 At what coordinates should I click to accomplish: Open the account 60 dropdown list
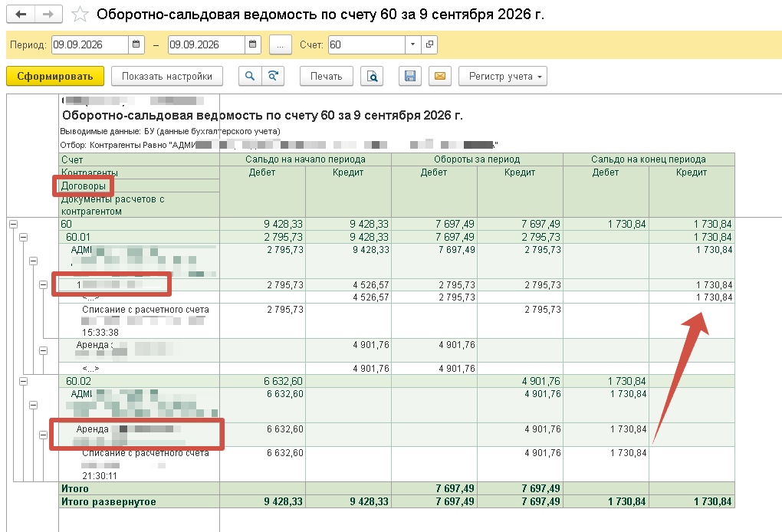[412, 44]
